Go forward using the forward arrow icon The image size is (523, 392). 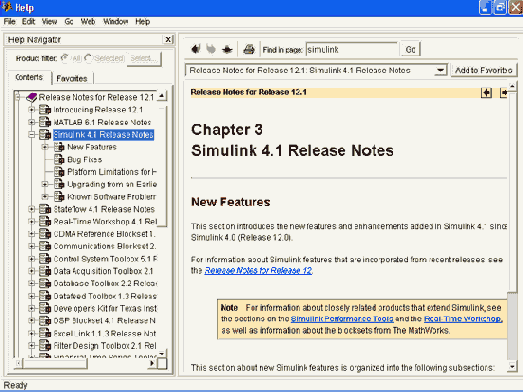[x=211, y=49]
